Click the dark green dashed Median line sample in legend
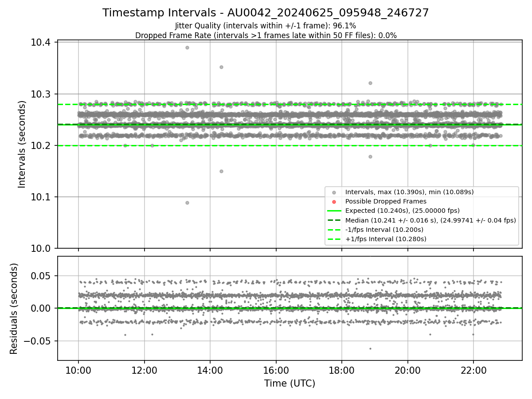Image resolution: width=532 pixels, height=399 pixels. 334,220
